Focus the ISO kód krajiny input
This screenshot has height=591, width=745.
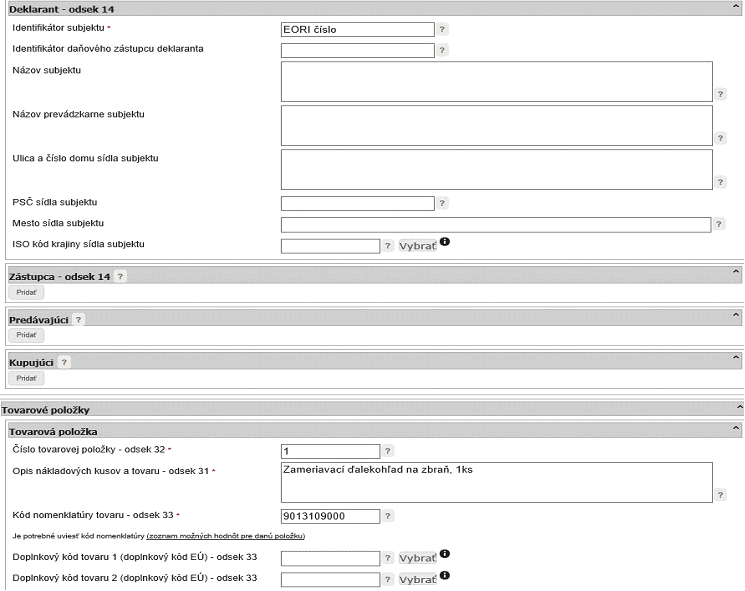(x=331, y=246)
